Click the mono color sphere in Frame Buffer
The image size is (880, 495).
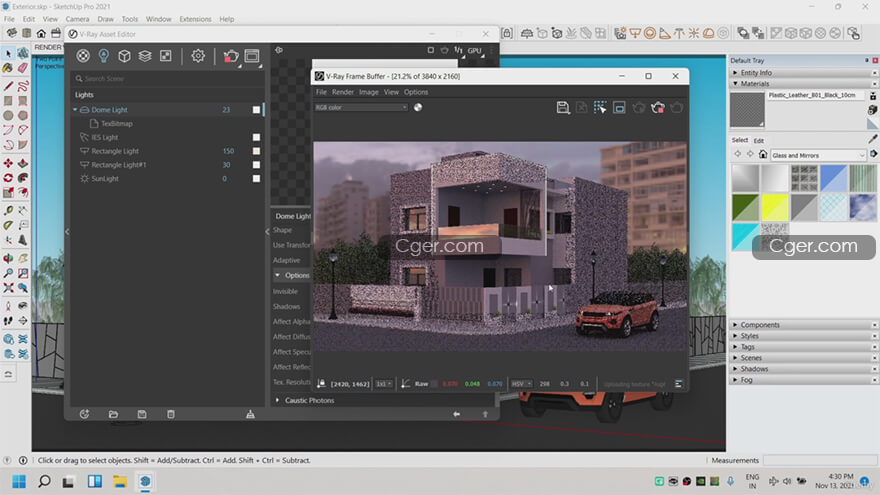pos(418,107)
